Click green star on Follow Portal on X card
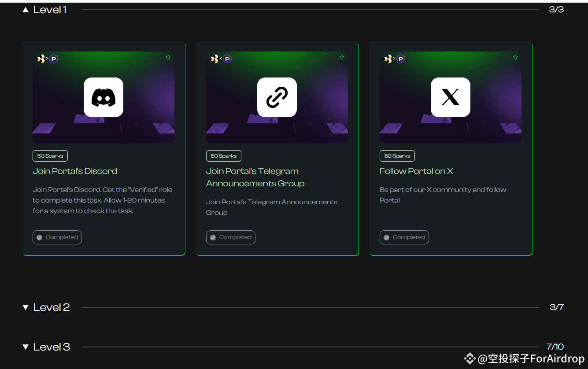Screen dimensions: 588x369 click(x=515, y=57)
